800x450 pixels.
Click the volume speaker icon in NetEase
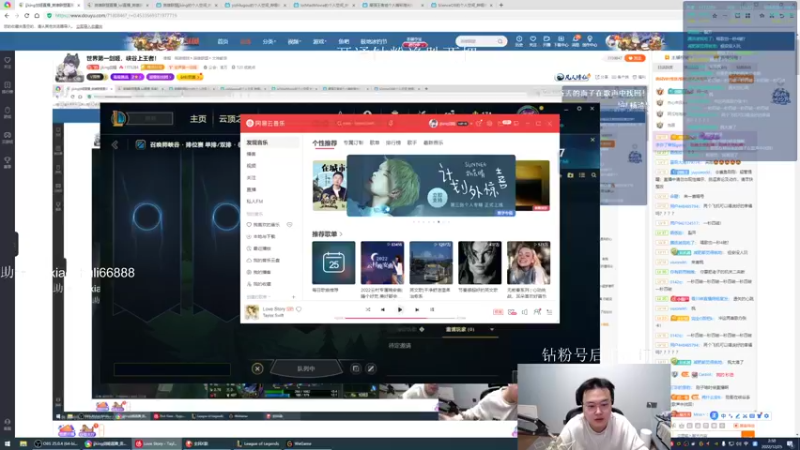[524, 312]
